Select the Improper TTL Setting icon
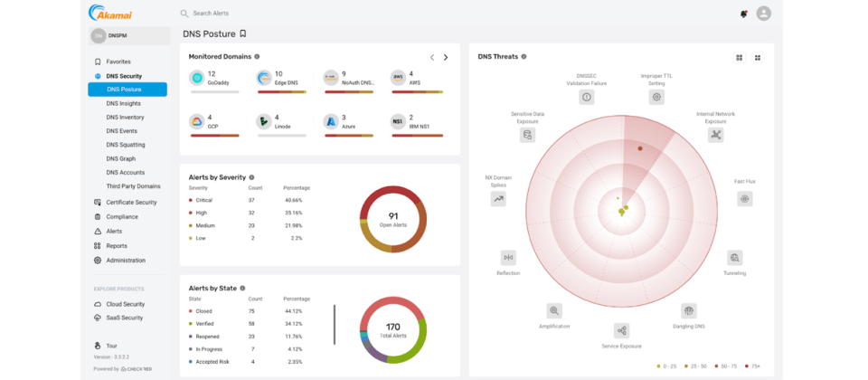This screenshot has height=380, width=868. pos(657,97)
